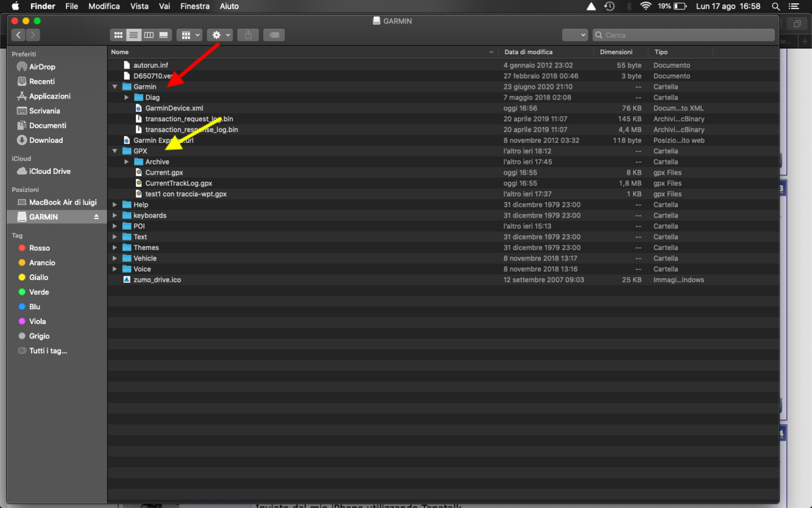The image size is (812, 508).
Task: Open the group-by arrangement dropdown
Action: click(190, 35)
